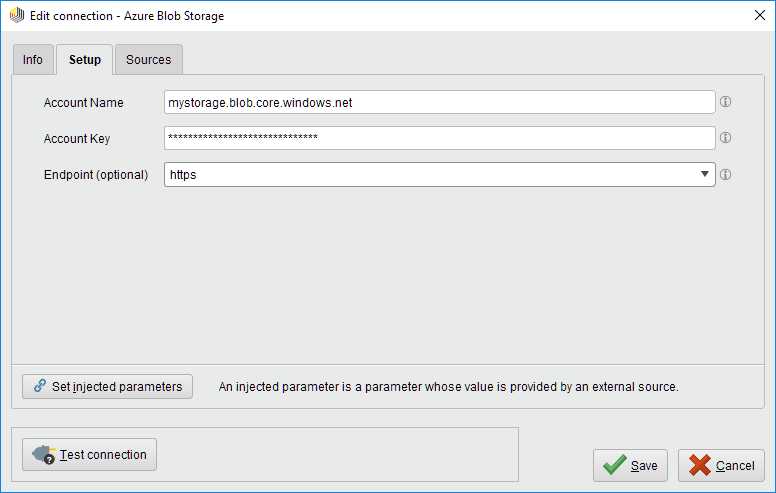Focus the Account Name text field
Screen dimensions: 776x493
(x=439, y=103)
